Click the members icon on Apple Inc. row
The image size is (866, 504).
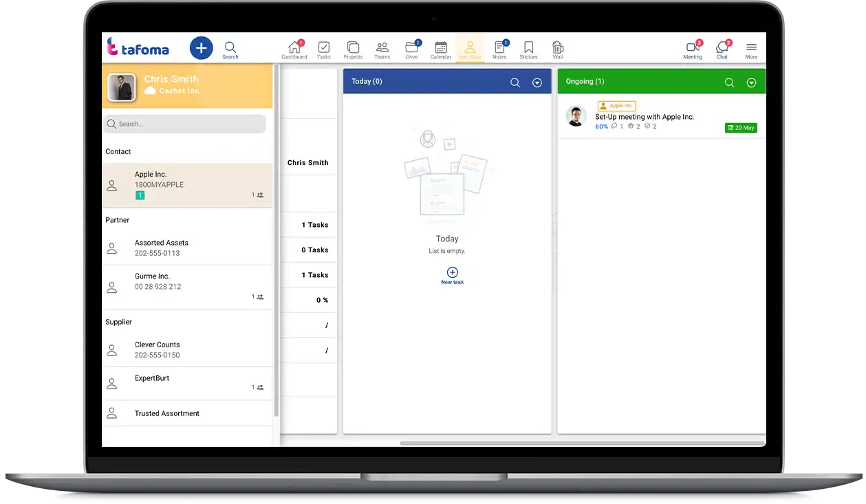click(260, 195)
